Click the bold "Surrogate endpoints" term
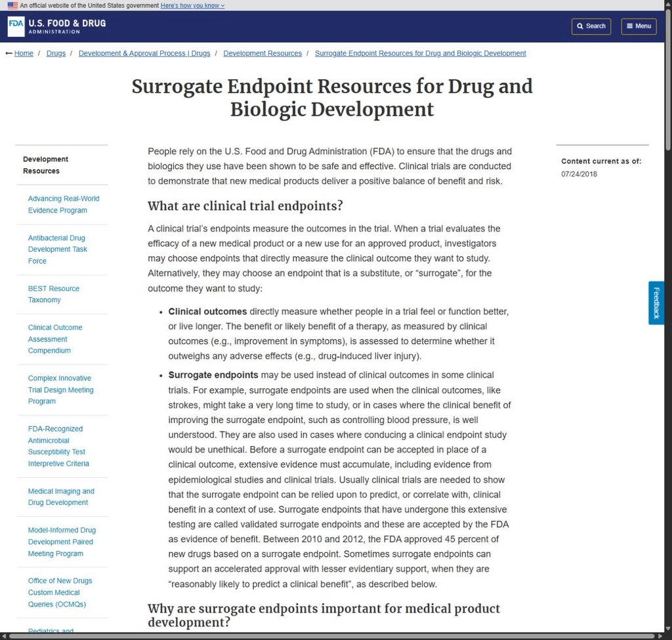The image size is (672, 640). point(213,375)
